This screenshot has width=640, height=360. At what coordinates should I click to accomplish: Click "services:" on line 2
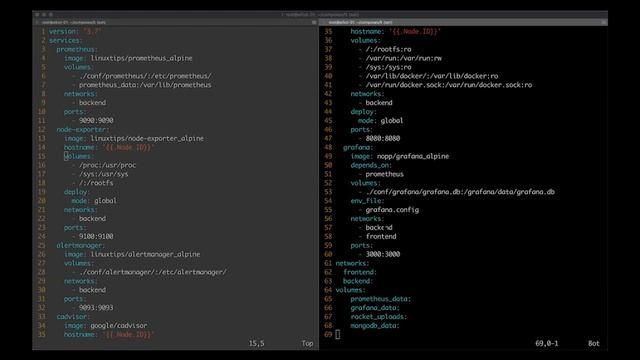(x=66, y=40)
